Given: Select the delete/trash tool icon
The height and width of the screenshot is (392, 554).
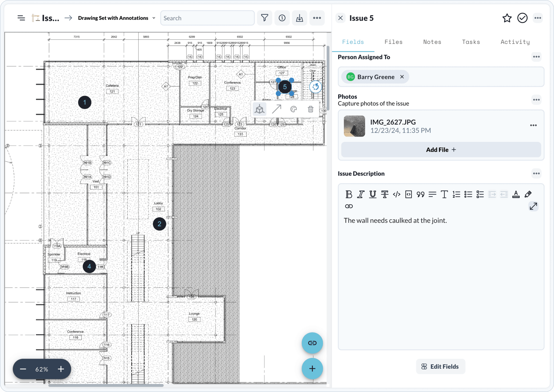Looking at the screenshot, I should coord(311,110).
